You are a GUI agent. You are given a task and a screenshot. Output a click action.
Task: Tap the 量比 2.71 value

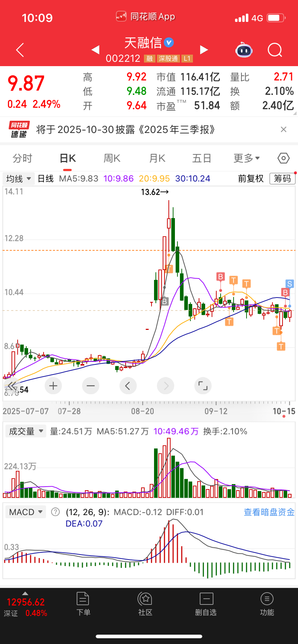(284, 77)
